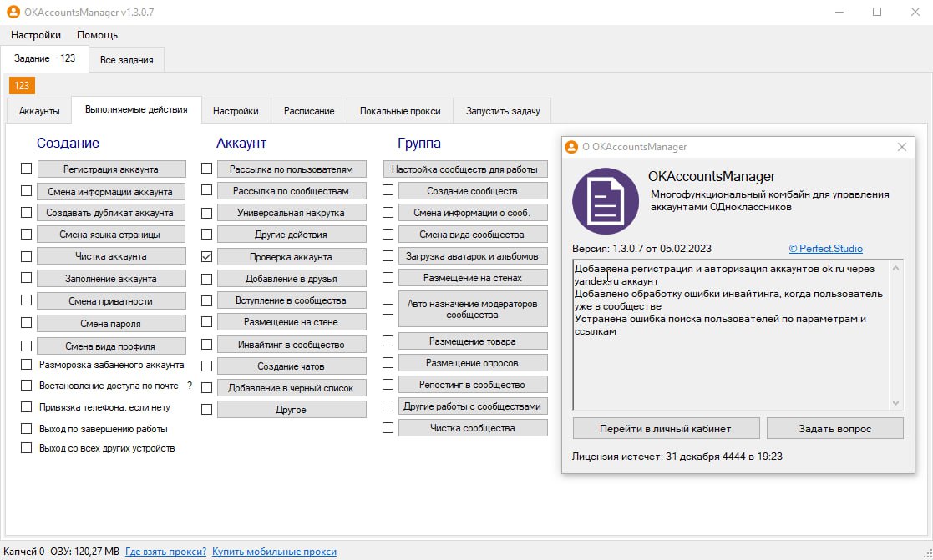Click the purple document logo in About dialog
933x560 pixels.
pos(605,201)
